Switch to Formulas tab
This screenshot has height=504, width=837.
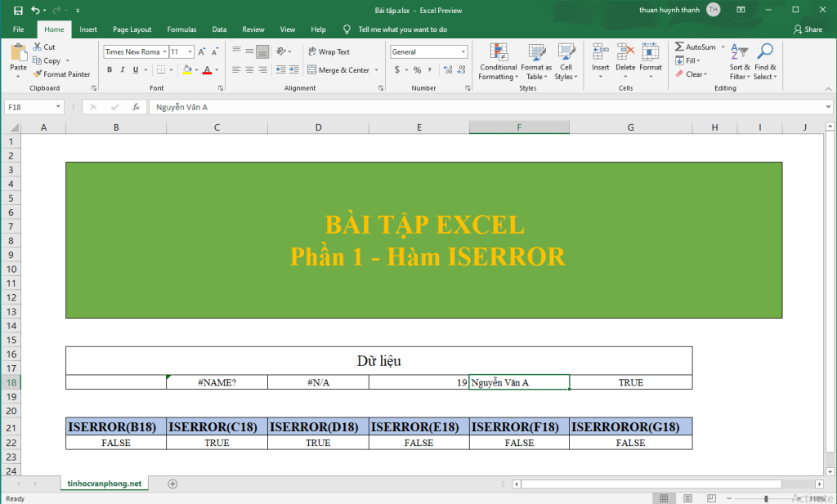[181, 29]
